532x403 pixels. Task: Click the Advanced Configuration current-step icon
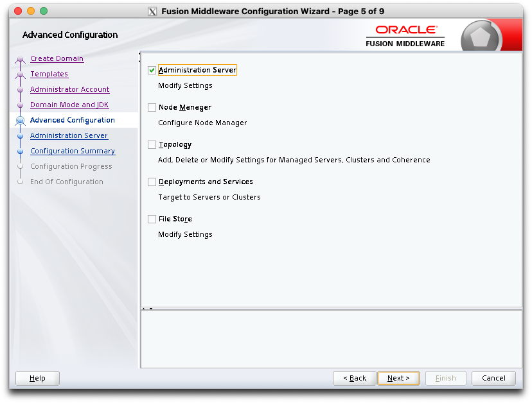(21, 121)
